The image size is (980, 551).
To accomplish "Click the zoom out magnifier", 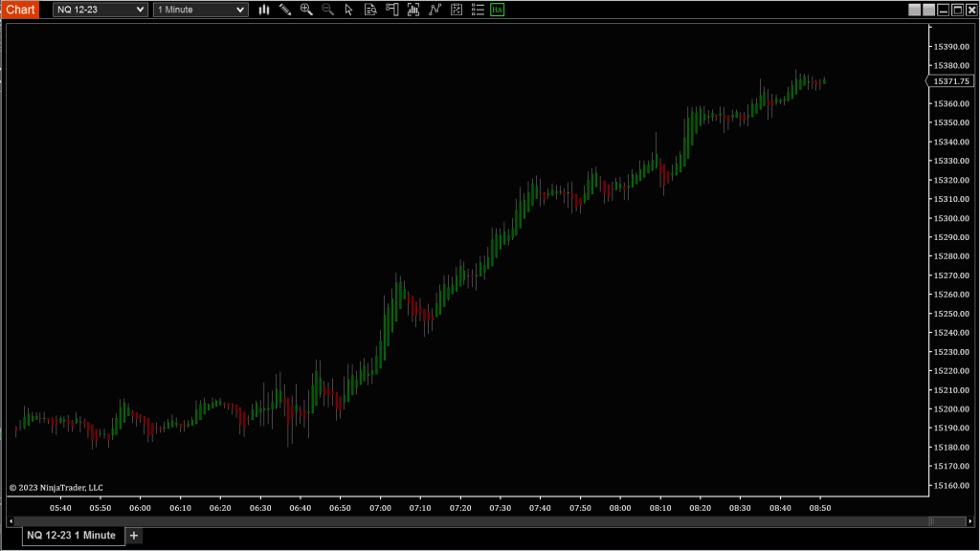I will point(327,10).
